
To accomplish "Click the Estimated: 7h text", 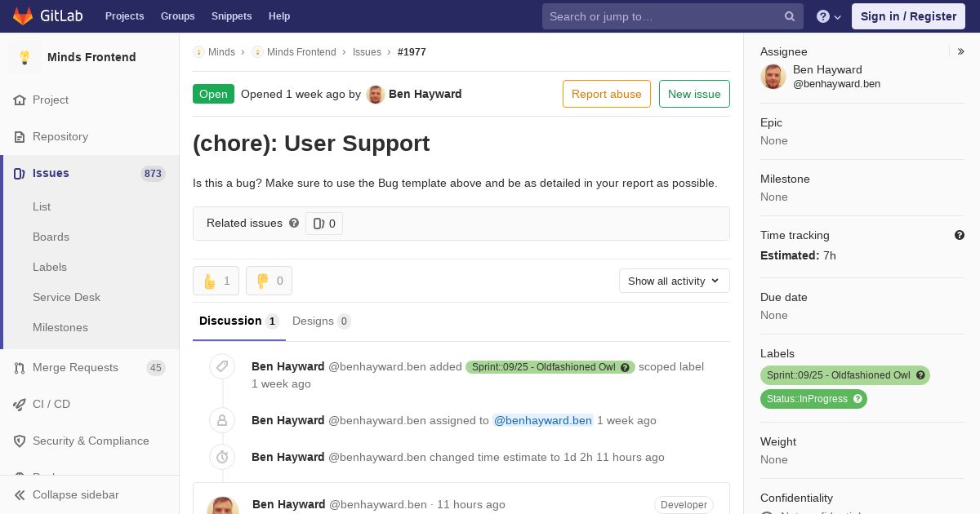I will coord(798,255).
